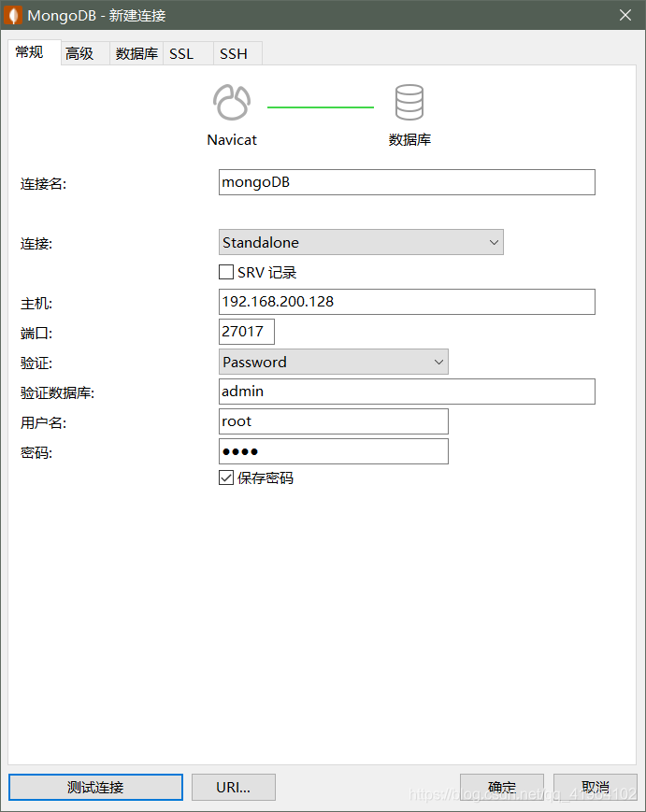Click the 验证数据库 field containing admin
The image size is (646, 812).
(407, 392)
